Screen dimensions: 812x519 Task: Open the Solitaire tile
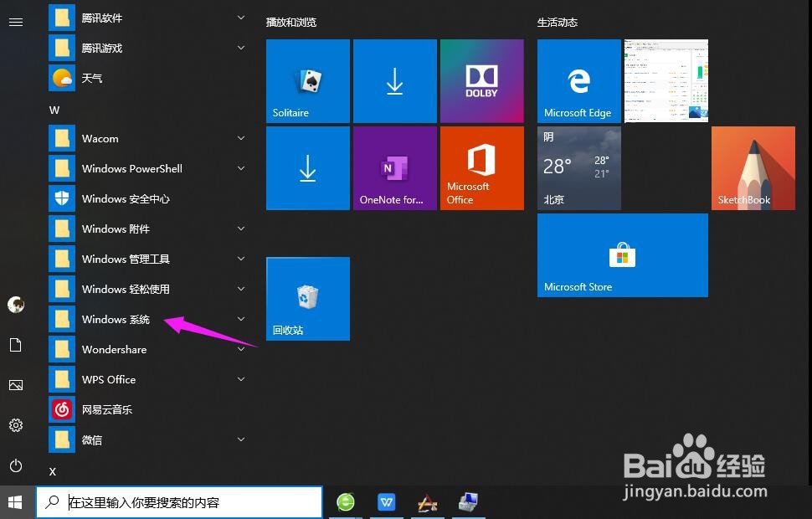[x=307, y=81]
